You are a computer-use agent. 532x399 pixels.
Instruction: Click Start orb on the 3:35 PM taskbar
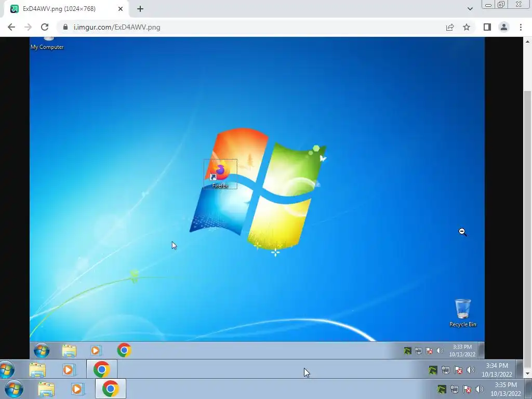pyautogui.click(x=14, y=389)
